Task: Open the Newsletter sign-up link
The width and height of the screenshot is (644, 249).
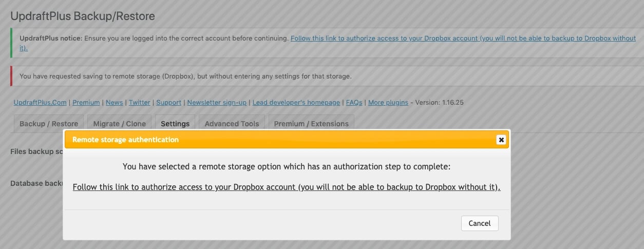Action: [217, 102]
